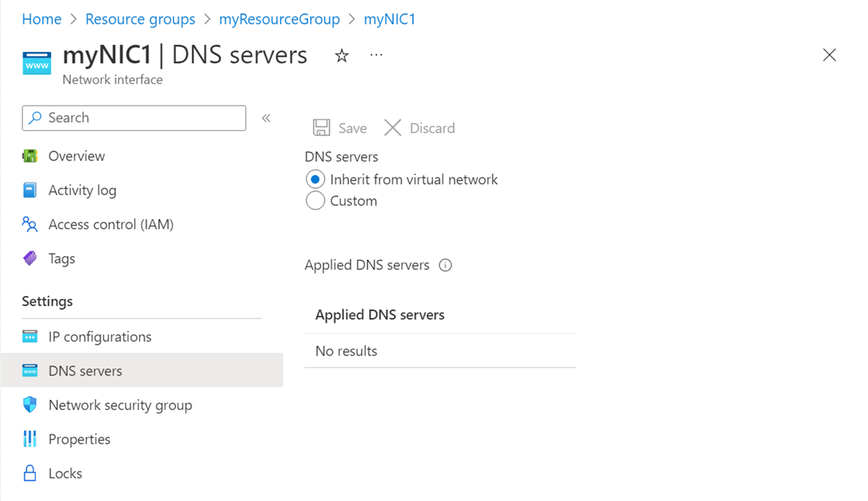868x501 pixels.
Task: Open IP configurations settings
Action: coord(99,336)
